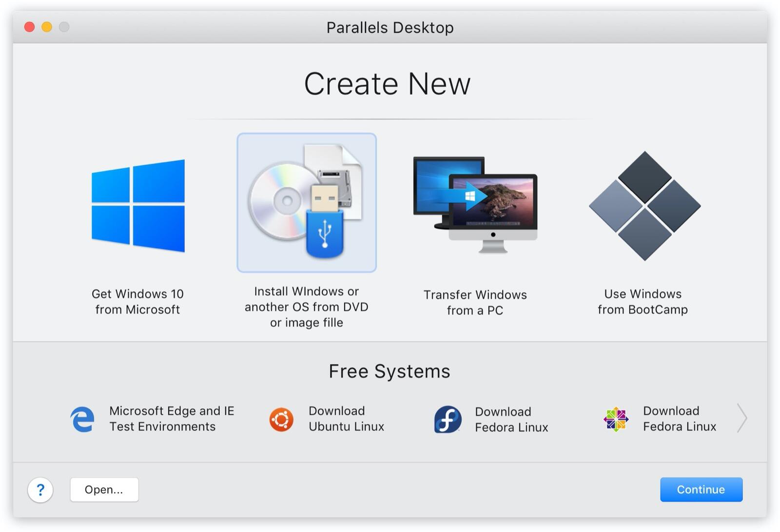Click the "Download Ubuntu Linux" text
The height and width of the screenshot is (532, 780).
pyautogui.click(x=346, y=418)
